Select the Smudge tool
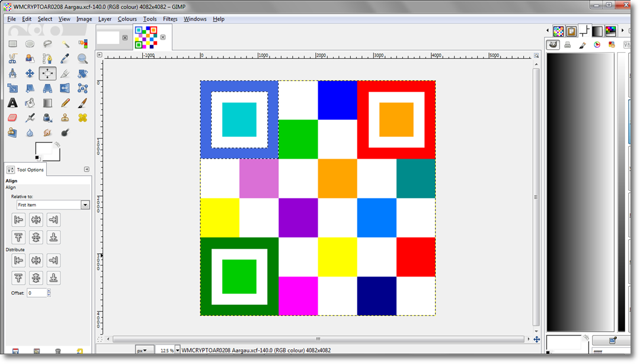Image resolution: width=640 pixels, height=364 pixels. tap(47, 133)
